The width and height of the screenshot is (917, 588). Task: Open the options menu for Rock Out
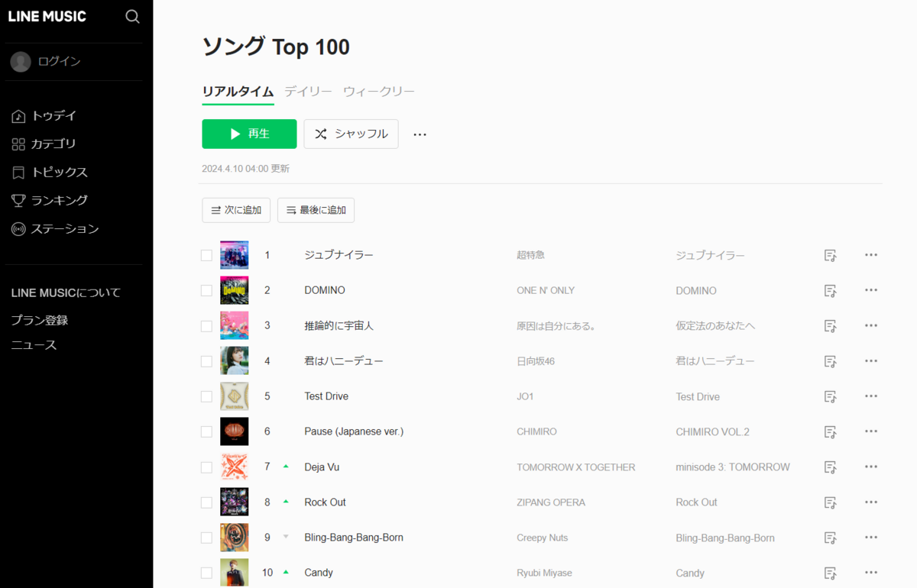(x=870, y=502)
